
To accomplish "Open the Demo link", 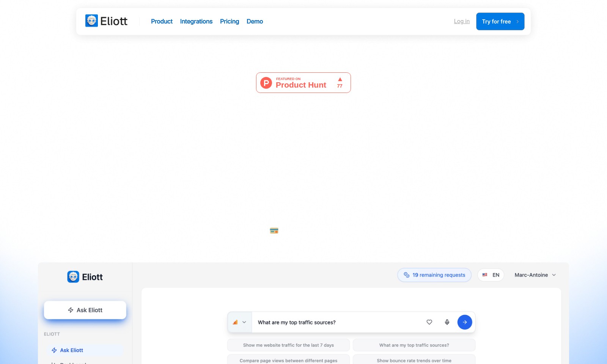I will 255,21.
